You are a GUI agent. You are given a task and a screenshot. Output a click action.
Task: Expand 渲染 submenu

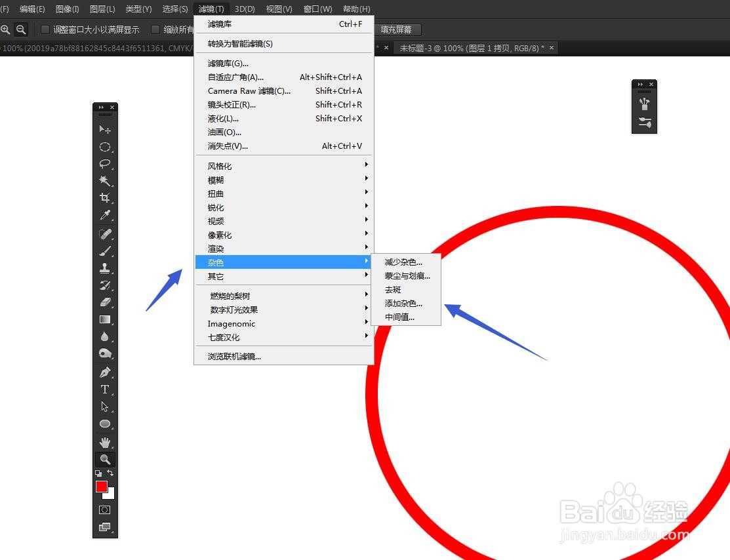point(284,249)
